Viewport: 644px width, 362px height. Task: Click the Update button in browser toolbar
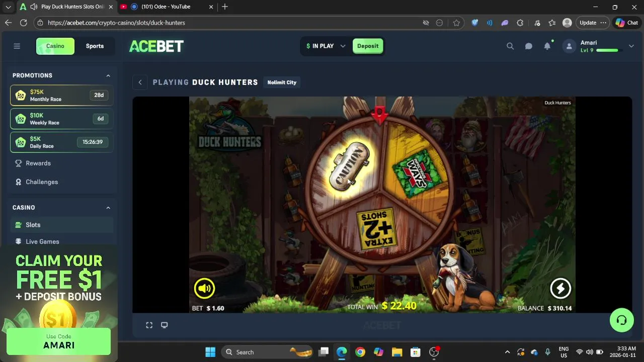[x=588, y=23]
